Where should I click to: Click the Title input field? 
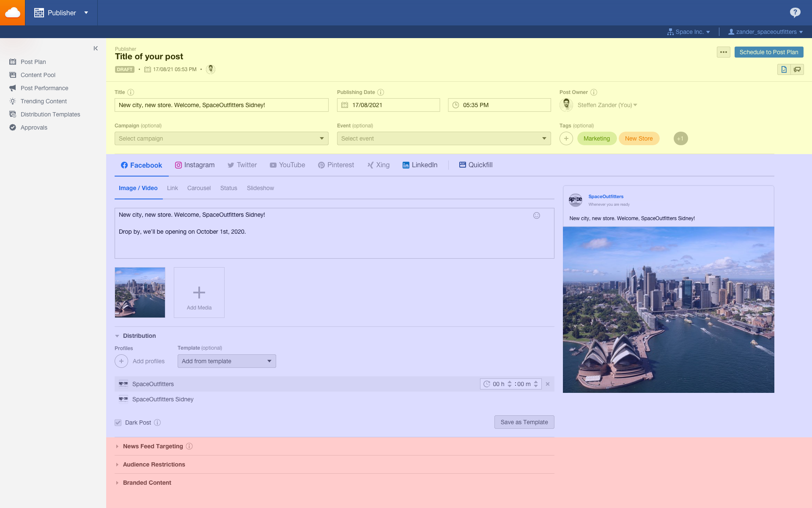click(221, 105)
